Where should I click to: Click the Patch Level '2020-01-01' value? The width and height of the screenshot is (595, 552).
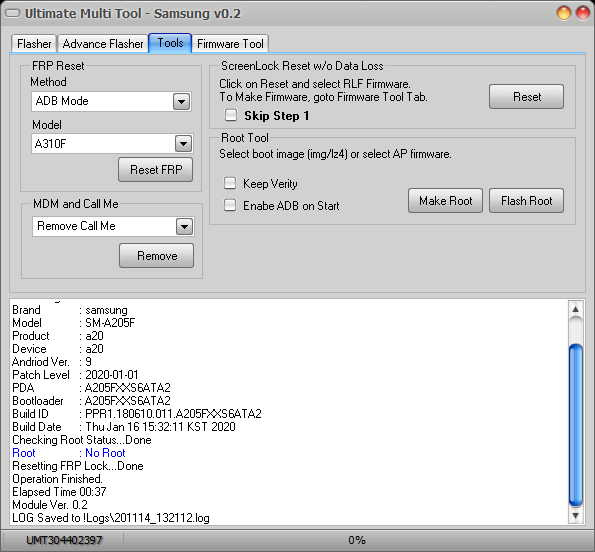point(112,375)
